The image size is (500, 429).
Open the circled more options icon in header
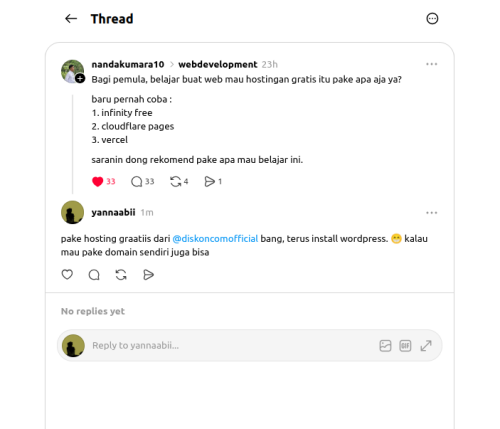coord(432,19)
